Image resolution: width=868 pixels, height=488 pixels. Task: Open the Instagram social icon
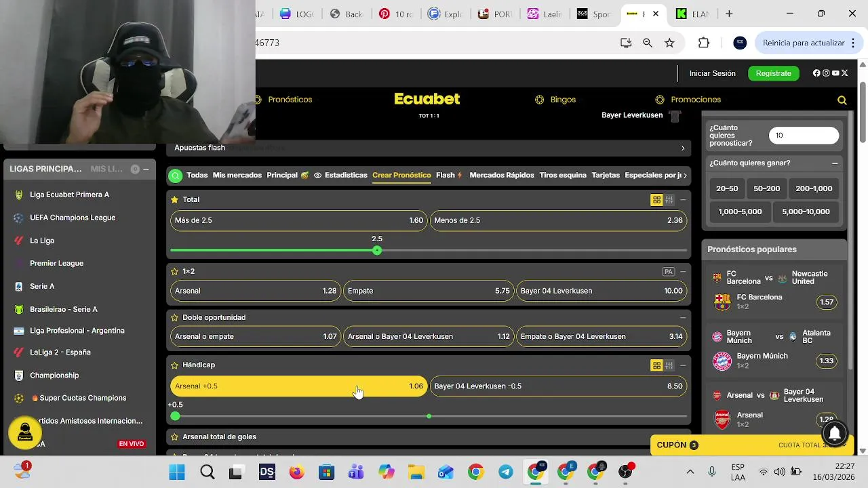826,73
